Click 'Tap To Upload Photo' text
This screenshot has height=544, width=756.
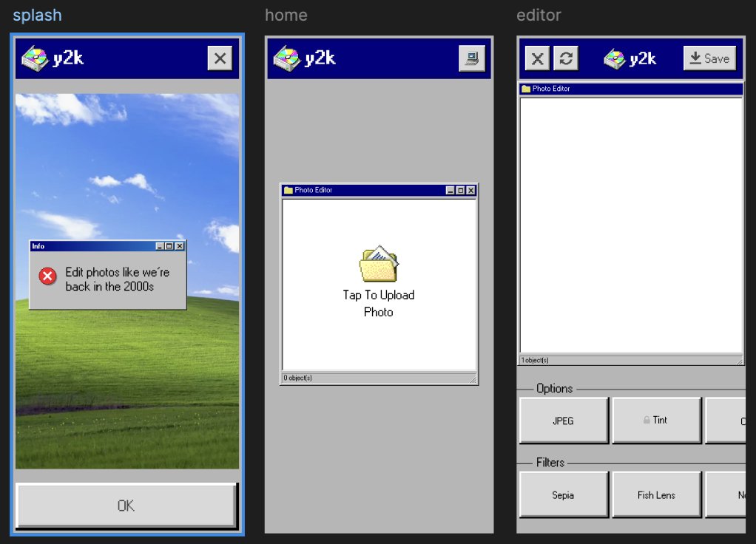(379, 304)
